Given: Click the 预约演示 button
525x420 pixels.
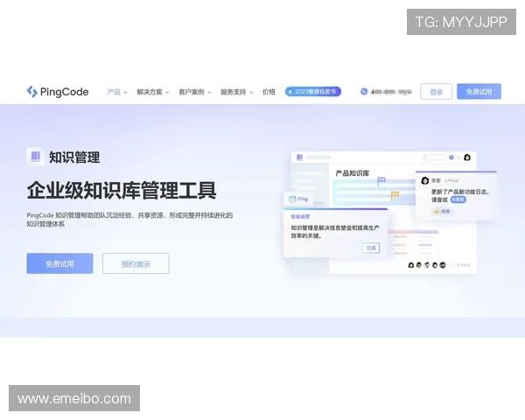Looking at the screenshot, I should 136,263.
